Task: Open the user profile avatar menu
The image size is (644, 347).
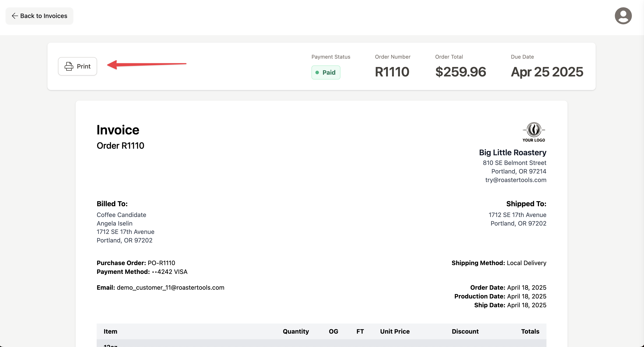Action: coord(623,16)
